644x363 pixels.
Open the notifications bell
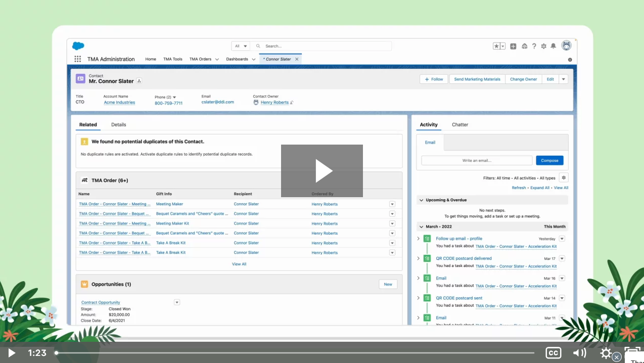coord(554,46)
